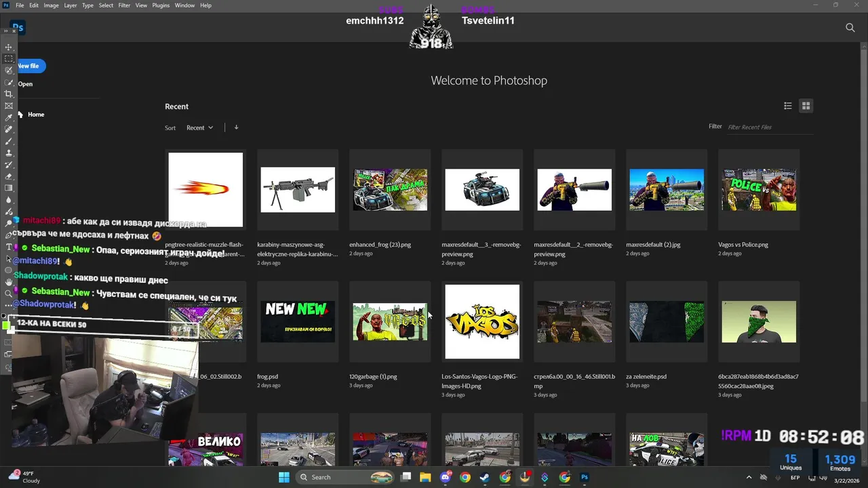
Task: Select the Gradient tool
Action: (9, 188)
